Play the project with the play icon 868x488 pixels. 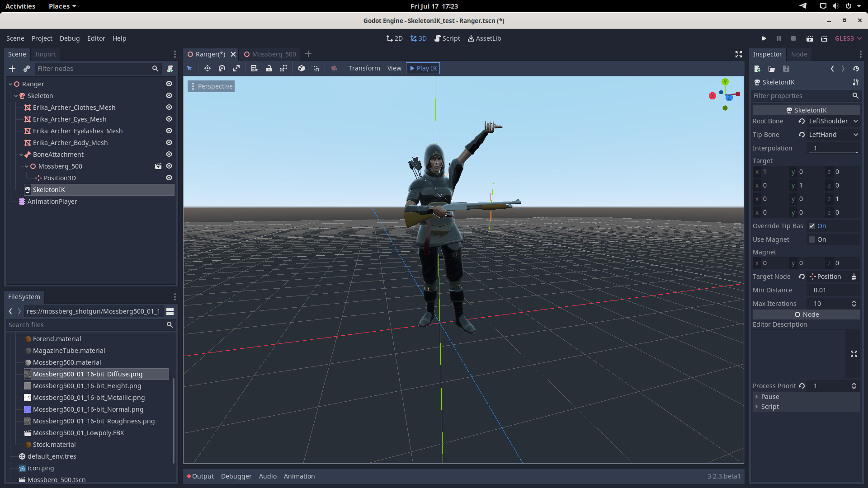pos(764,38)
